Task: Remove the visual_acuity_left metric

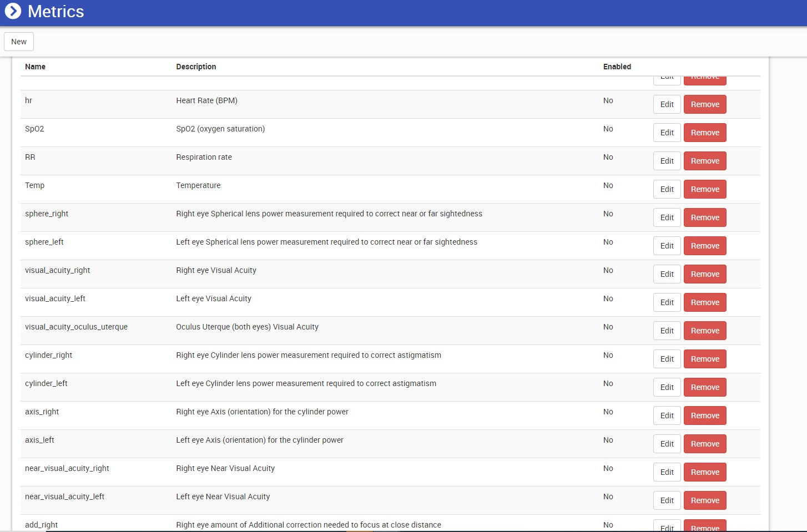Action: point(705,302)
